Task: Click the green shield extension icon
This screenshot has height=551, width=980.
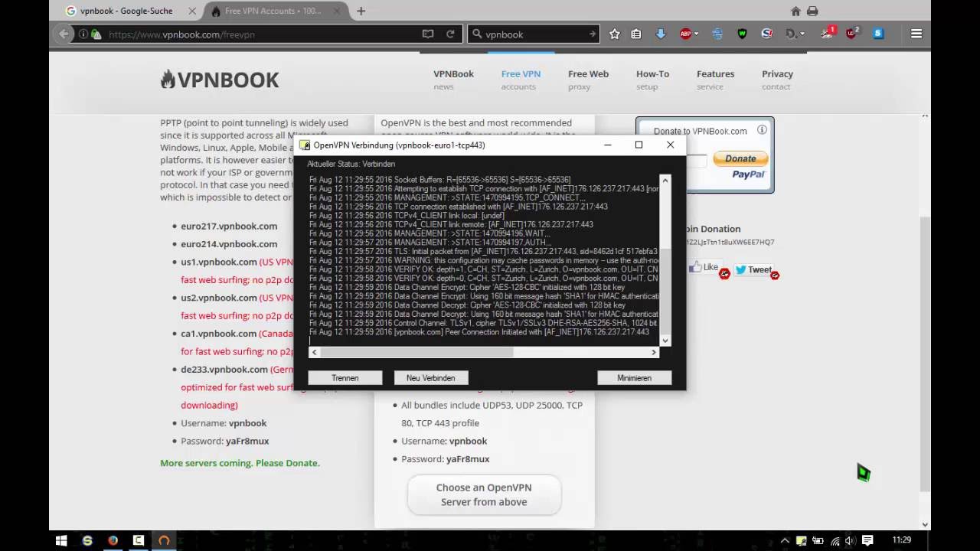Action: click(x=742, y=34)
